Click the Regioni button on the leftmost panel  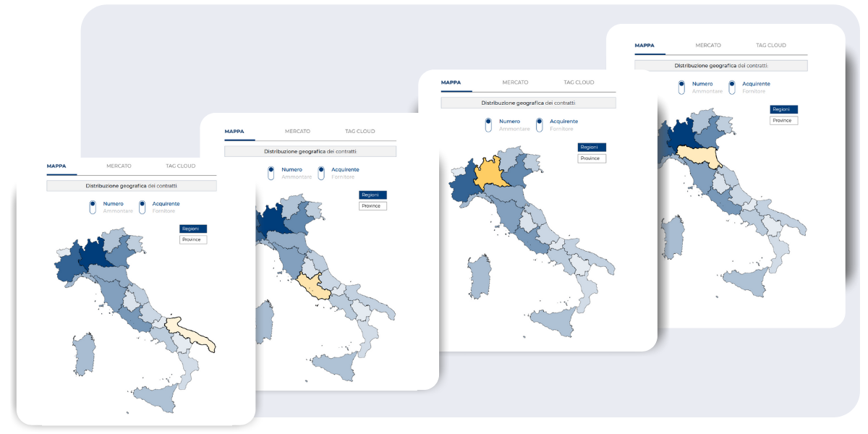click(193, 229)
